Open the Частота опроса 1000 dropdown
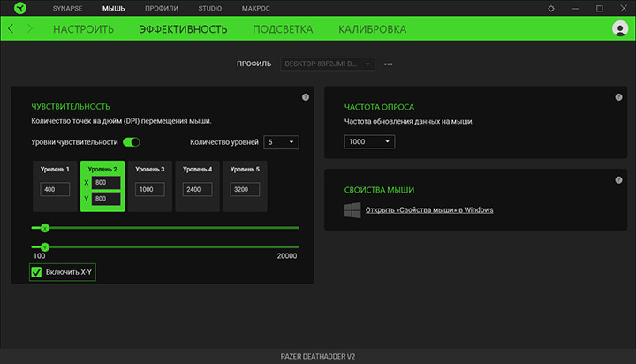 369,141
